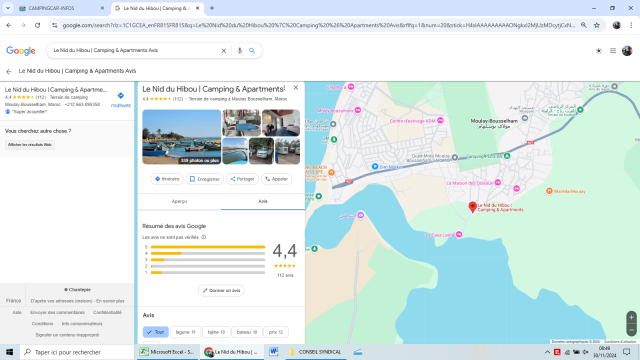Switch to the Aperçu tab
640x360 pixels.
pos(179,201)
